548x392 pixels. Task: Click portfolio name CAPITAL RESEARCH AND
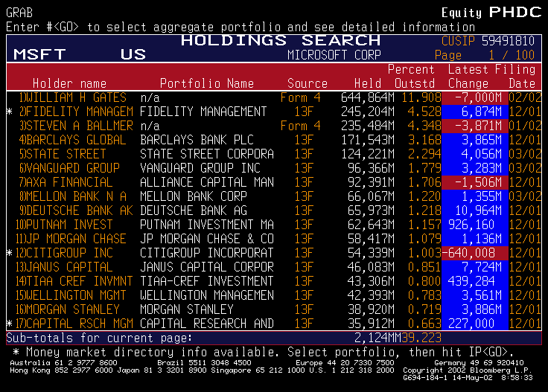click(206, 324)
